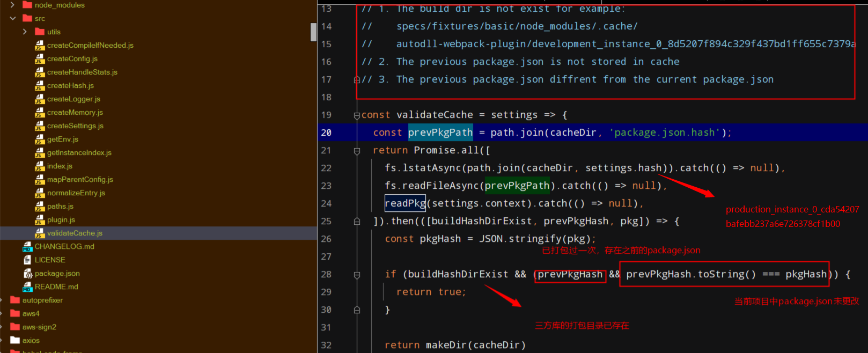
Task: Click validateCache identifier on line 19
Action: click(435, 115)
